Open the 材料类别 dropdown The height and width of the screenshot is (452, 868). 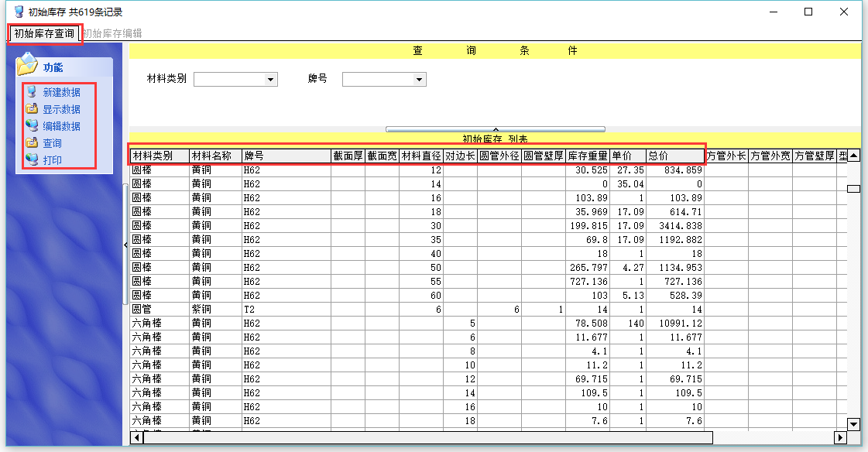pos(270,80)
